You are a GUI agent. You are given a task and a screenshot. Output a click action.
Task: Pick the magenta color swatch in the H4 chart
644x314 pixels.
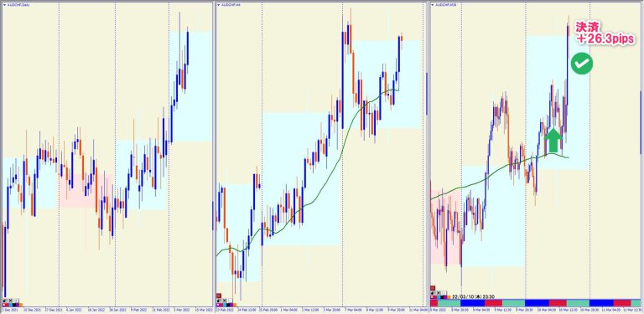[x=221, y=305]
